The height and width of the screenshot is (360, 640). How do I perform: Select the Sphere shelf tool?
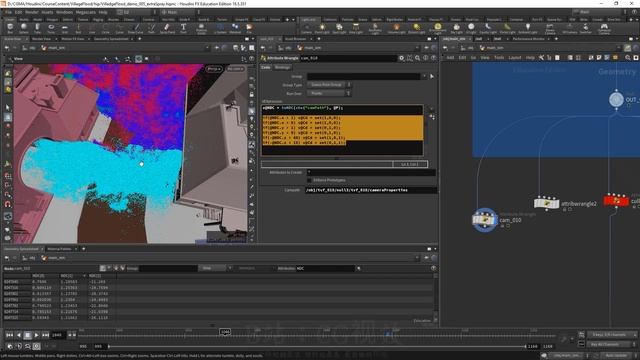24,29
